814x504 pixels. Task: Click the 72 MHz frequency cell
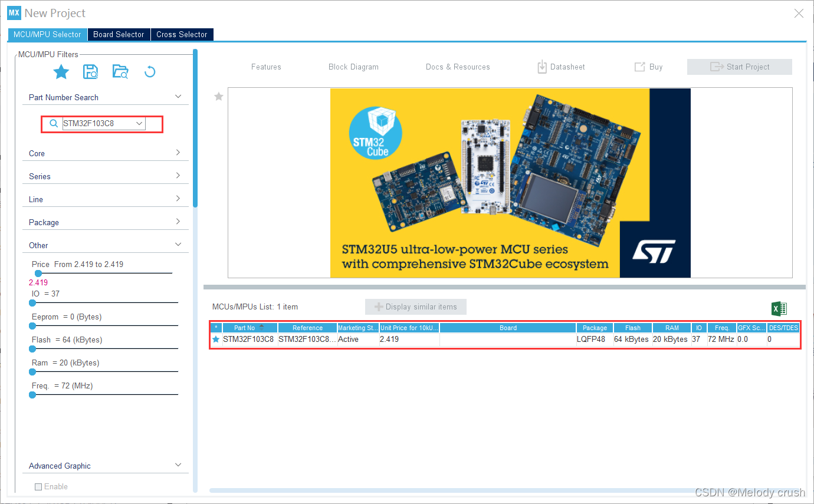pos(722,340)
